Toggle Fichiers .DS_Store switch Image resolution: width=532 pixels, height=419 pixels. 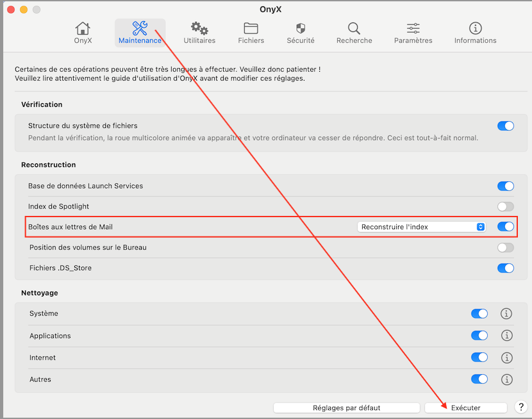[506, 268]
